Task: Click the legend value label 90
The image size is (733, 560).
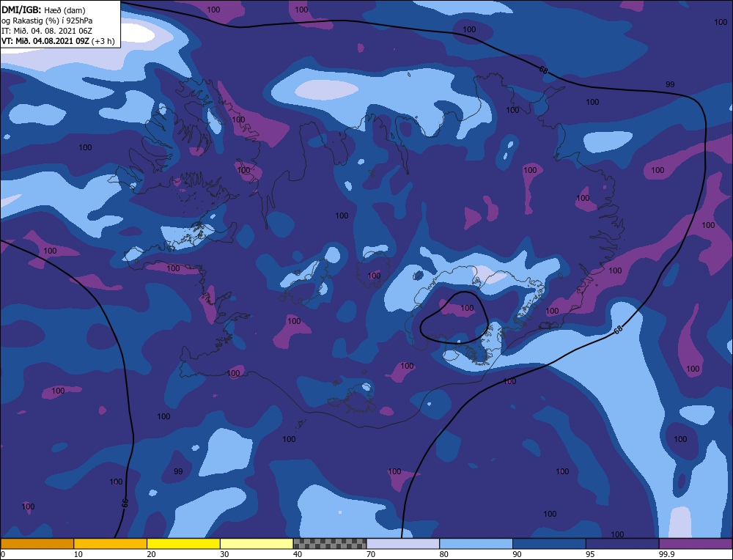Action: 517,554
